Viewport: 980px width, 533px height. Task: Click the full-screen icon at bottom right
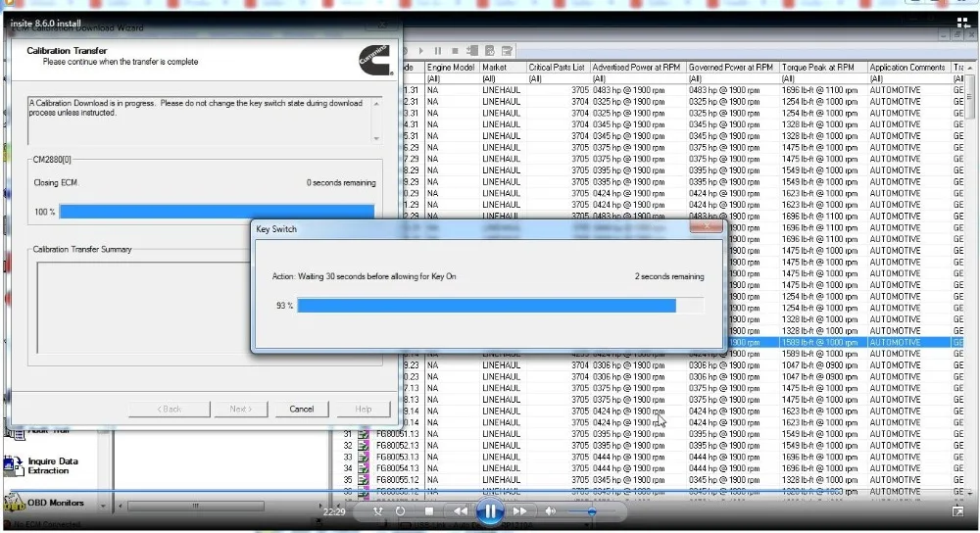(958, 511)
